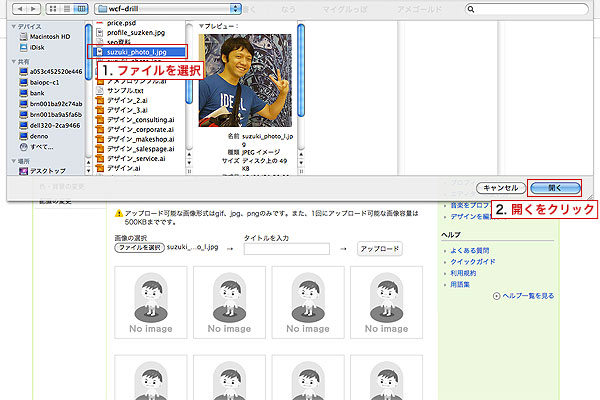Select file デザイン_service.ai
The image size is (600, 400).
pos(130,158)
